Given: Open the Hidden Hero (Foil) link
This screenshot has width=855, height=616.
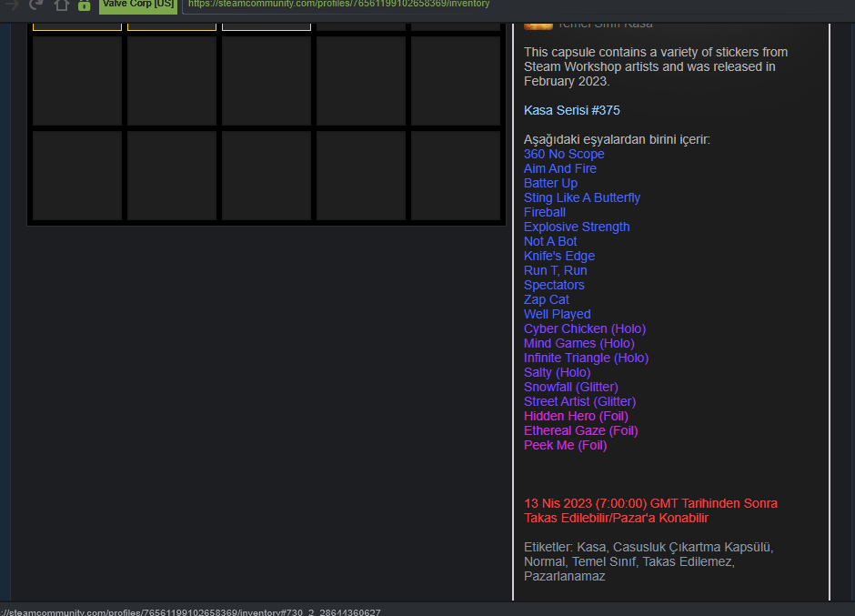Looking at the screenshot, I should coord(576,417).
